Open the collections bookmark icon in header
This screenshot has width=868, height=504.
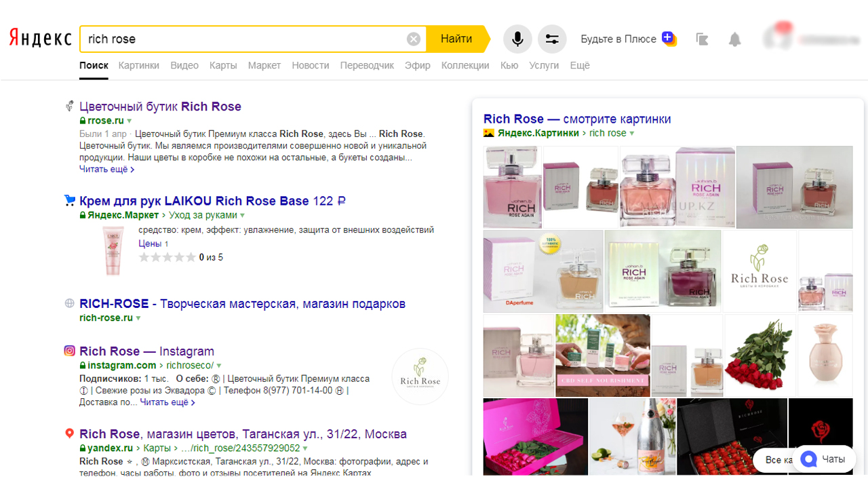703,39
